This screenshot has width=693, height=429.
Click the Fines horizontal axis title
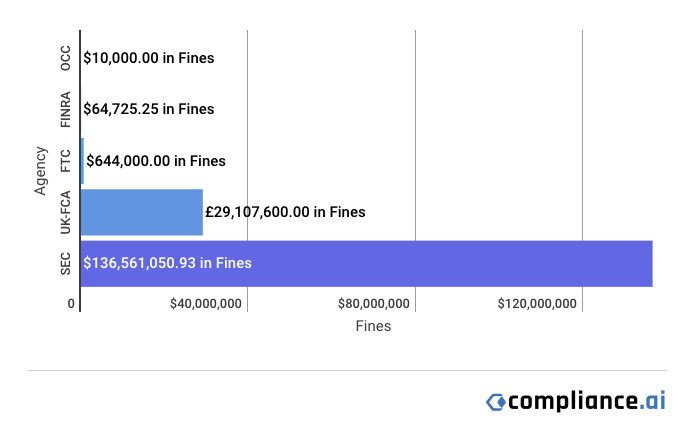tap(373, 326)
